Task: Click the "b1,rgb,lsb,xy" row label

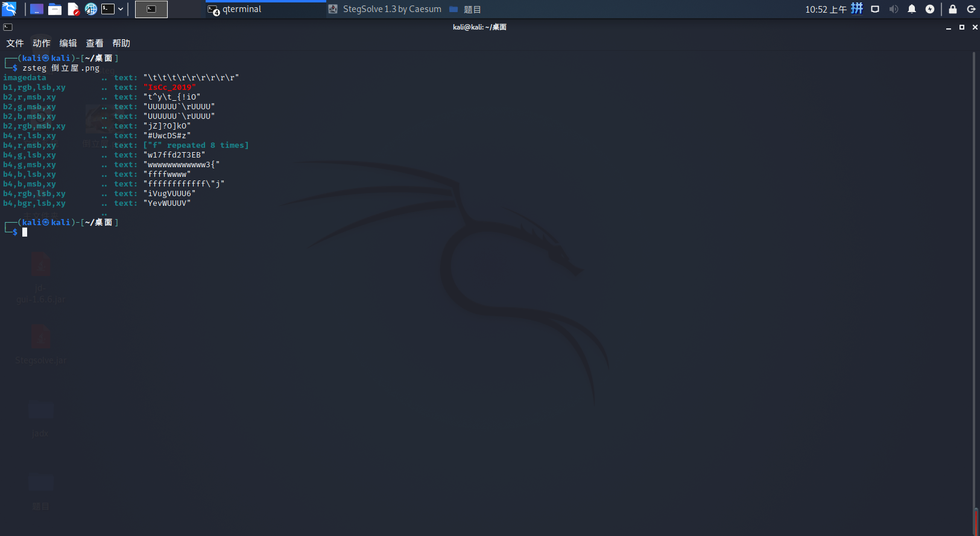Action: [x=34, y=88]
